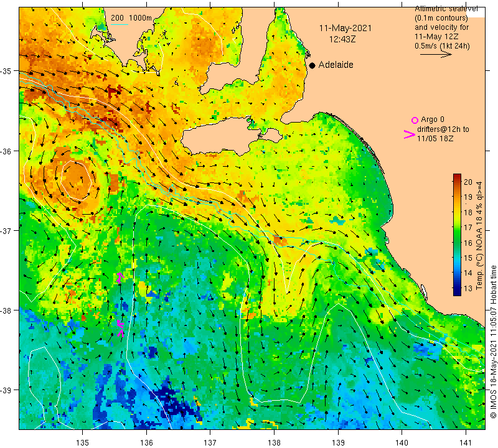Click the warm eddy center near 135E 36.3S

(x=76, y=180)
